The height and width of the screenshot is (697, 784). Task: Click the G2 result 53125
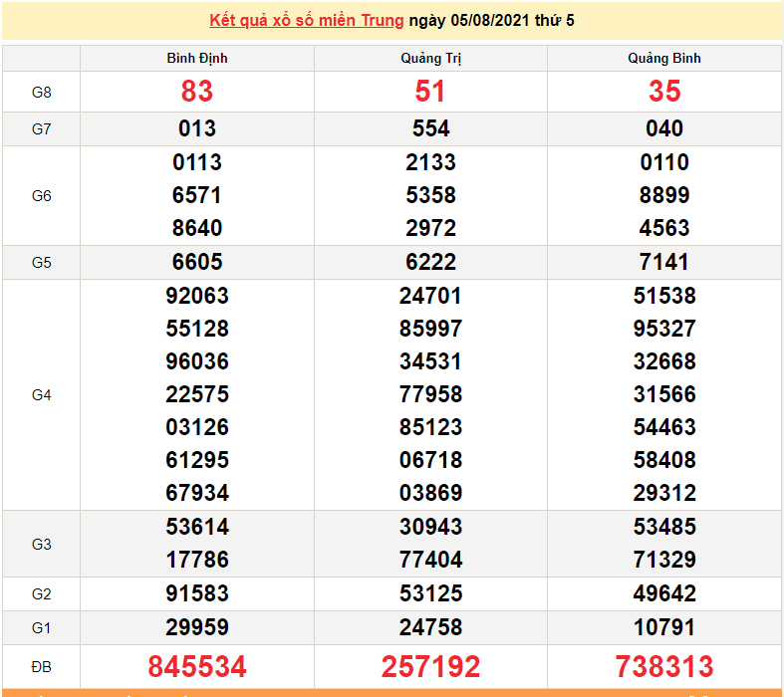tap(430, 593)
